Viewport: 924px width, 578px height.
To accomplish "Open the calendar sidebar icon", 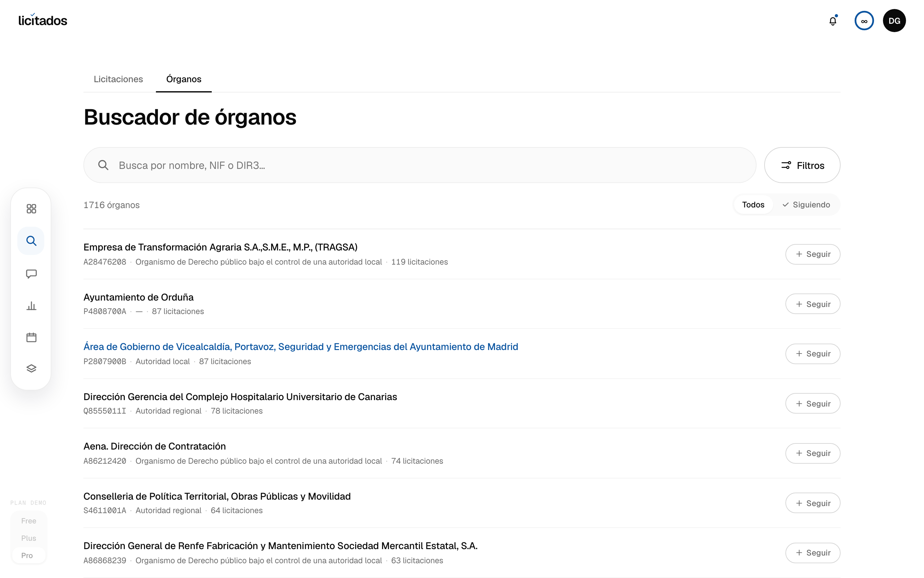I will pos(31,337).
